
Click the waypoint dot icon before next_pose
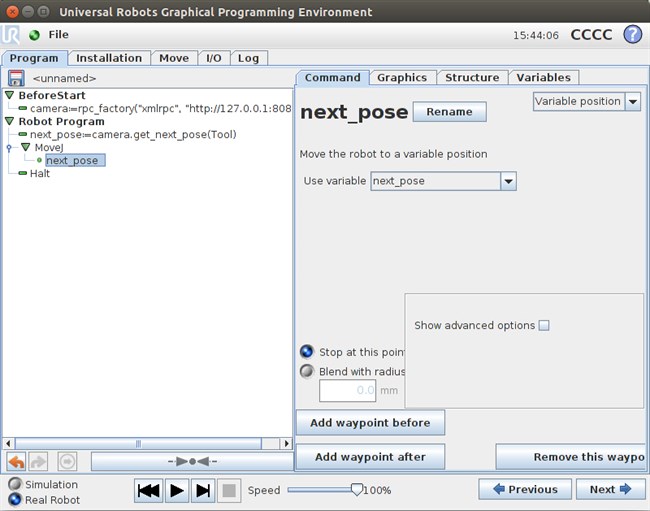click(39, 160)
